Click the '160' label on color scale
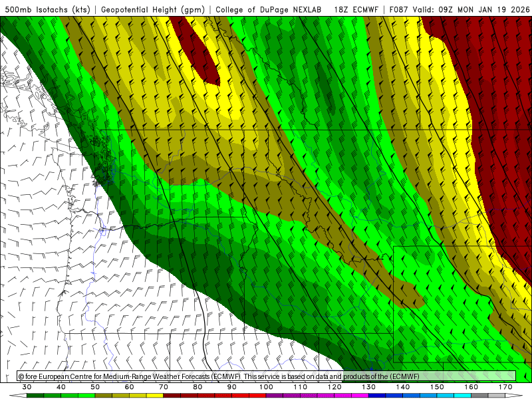Screen dimensions: 532x399 pyautogui.click(x=471, y=387)
